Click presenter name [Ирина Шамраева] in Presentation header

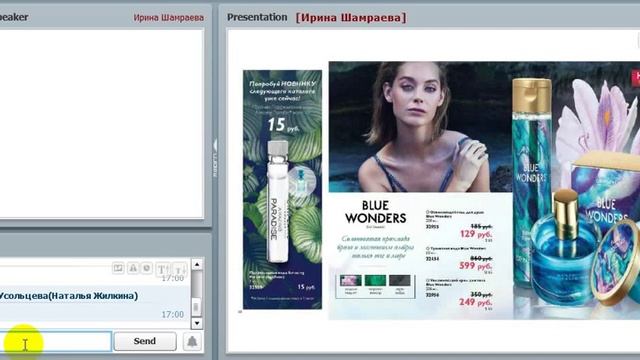[x=351, y=18]
